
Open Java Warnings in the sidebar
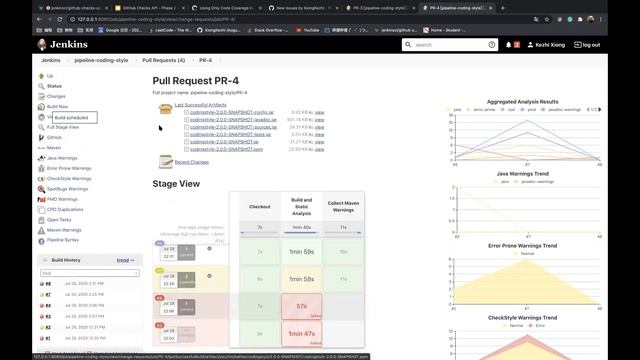[x=62, y=158]
